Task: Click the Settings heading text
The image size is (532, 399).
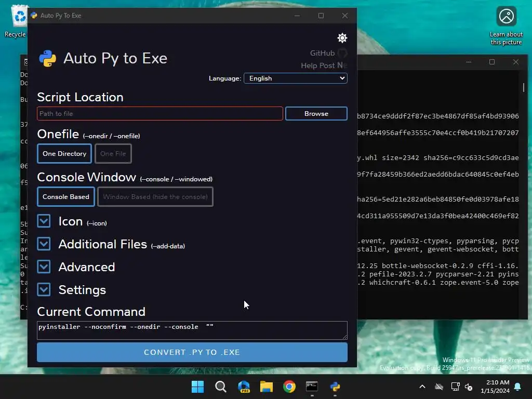Action: (82, 290)
